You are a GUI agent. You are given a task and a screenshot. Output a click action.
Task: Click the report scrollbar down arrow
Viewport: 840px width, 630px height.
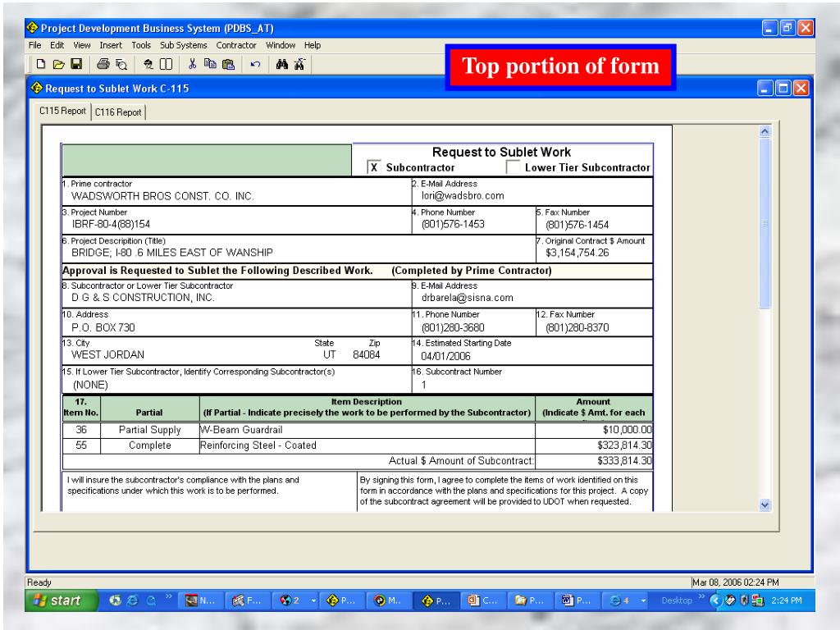pyautogui.click(x=765, y=504)
